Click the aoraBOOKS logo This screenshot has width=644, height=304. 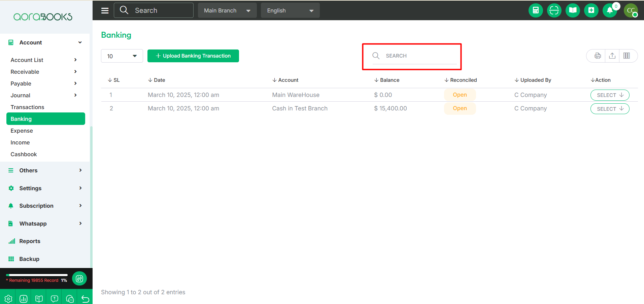pyautogui.click(x=43, y=17)
